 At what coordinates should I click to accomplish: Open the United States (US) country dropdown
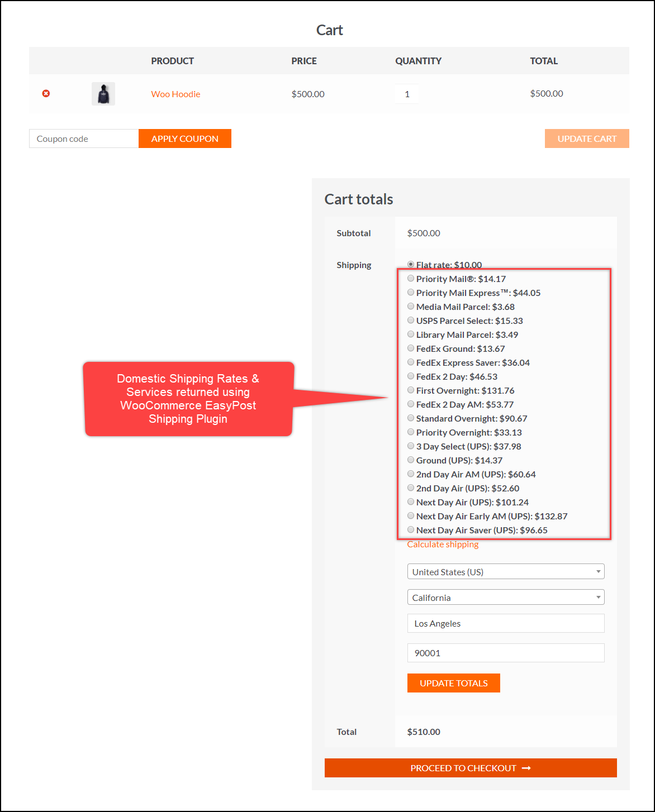506,571
